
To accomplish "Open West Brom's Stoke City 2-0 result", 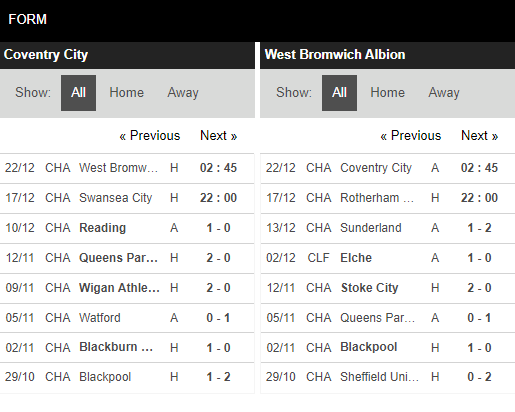I will 388,288.
